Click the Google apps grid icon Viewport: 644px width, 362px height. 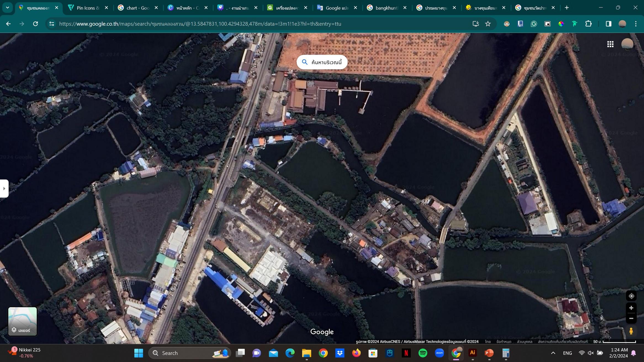(610, 44)
